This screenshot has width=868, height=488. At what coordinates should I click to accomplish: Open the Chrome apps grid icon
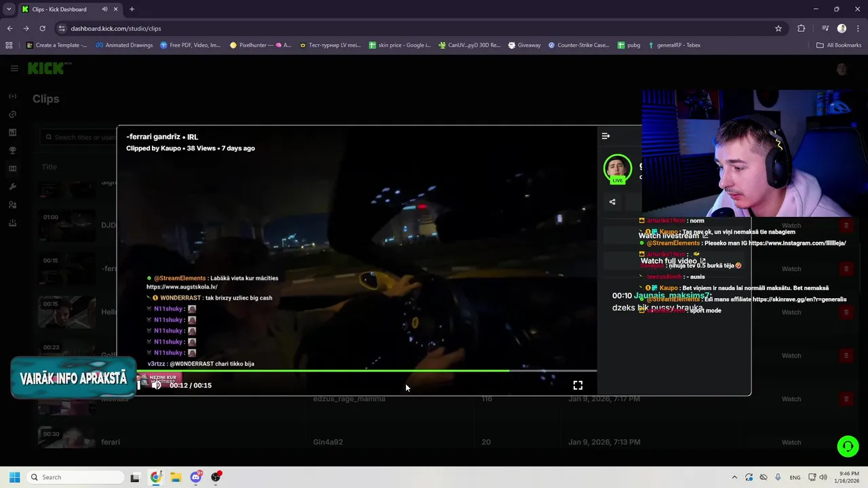click(x=9, y=45)
